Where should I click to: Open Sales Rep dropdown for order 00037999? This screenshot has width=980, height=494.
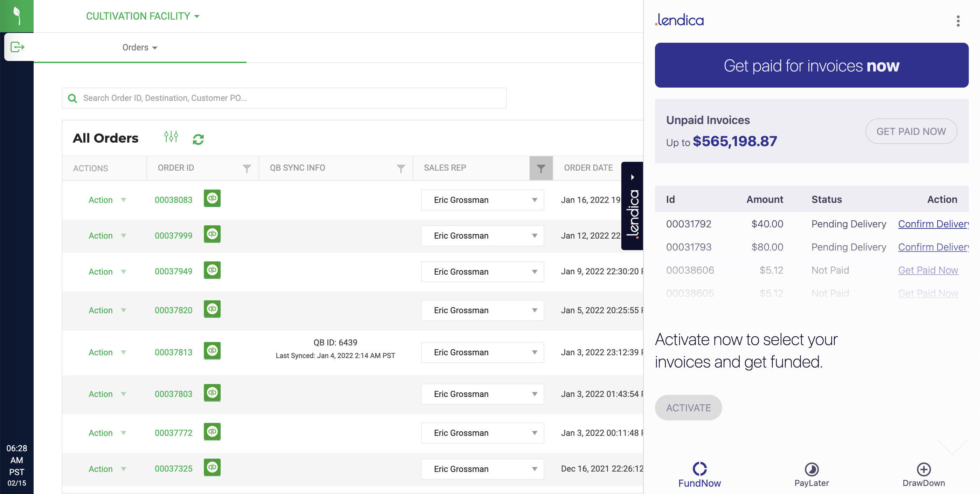point(482,235)
